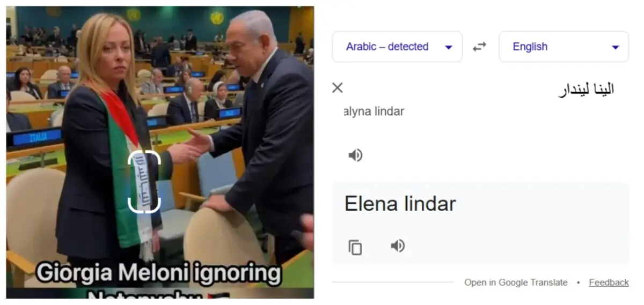
Task: Play audio of the Elena lindar translation
Action: coord(398,246)
